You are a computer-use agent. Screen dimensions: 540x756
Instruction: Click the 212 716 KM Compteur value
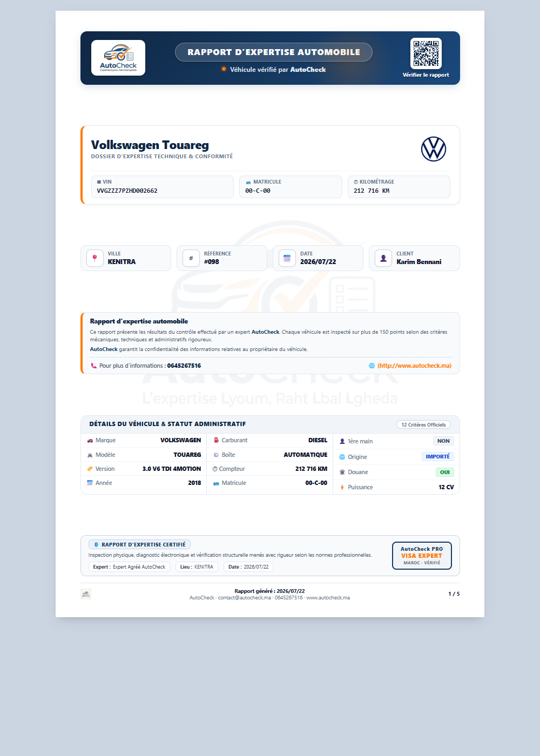(x=312, y=469)
